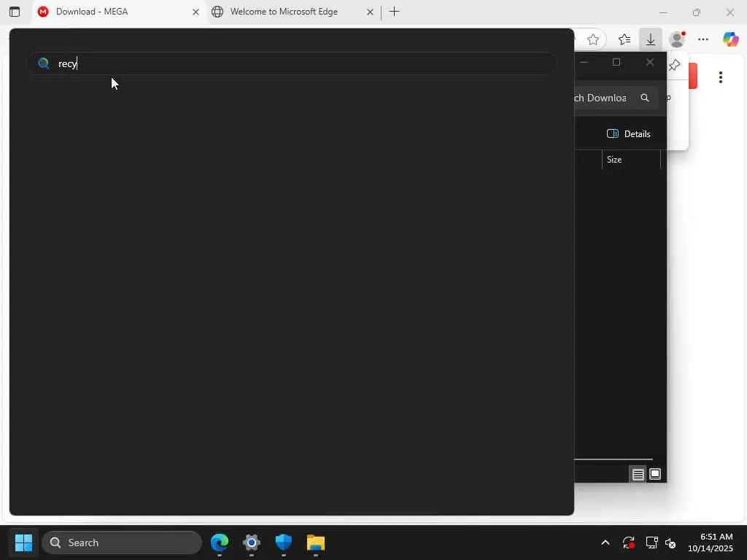Pin the downloads flyout
Screen dimensions: 747x560
tap(674, 65)
